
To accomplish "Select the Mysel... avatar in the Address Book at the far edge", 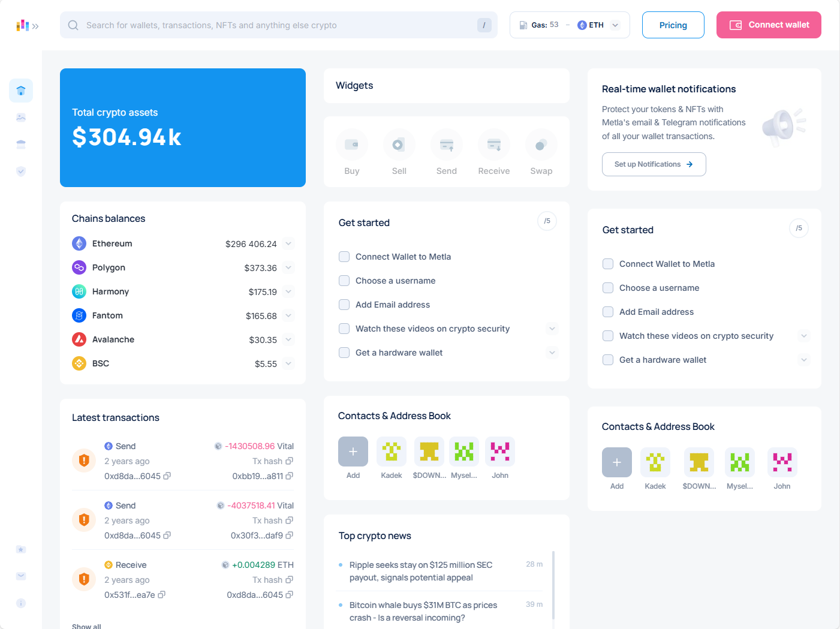I will click(740, 462).
